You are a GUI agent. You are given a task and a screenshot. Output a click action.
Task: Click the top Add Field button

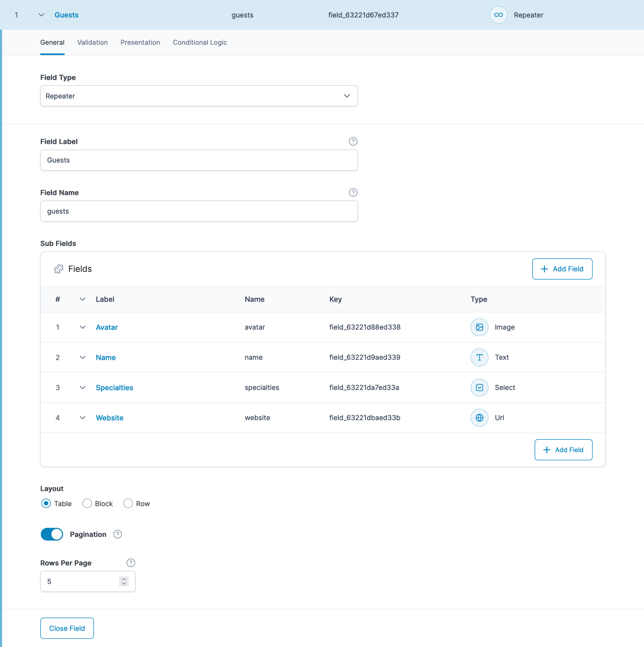[x=562, y=269]
